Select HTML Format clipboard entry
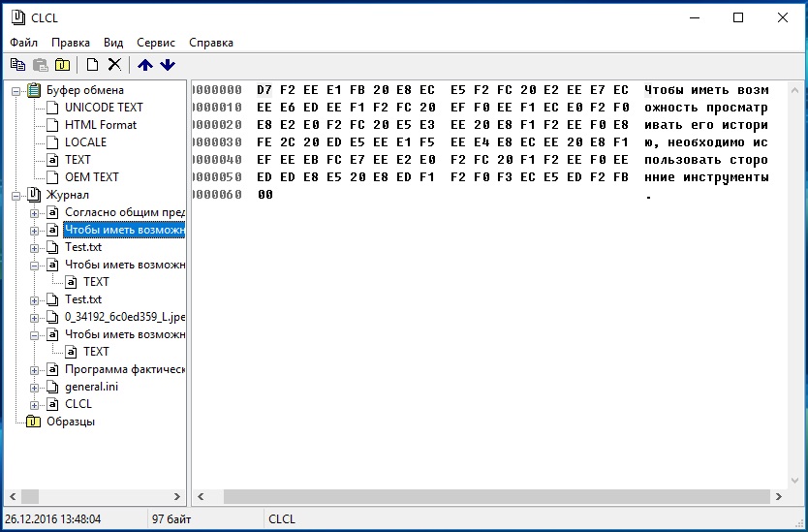 coord(101,125)
